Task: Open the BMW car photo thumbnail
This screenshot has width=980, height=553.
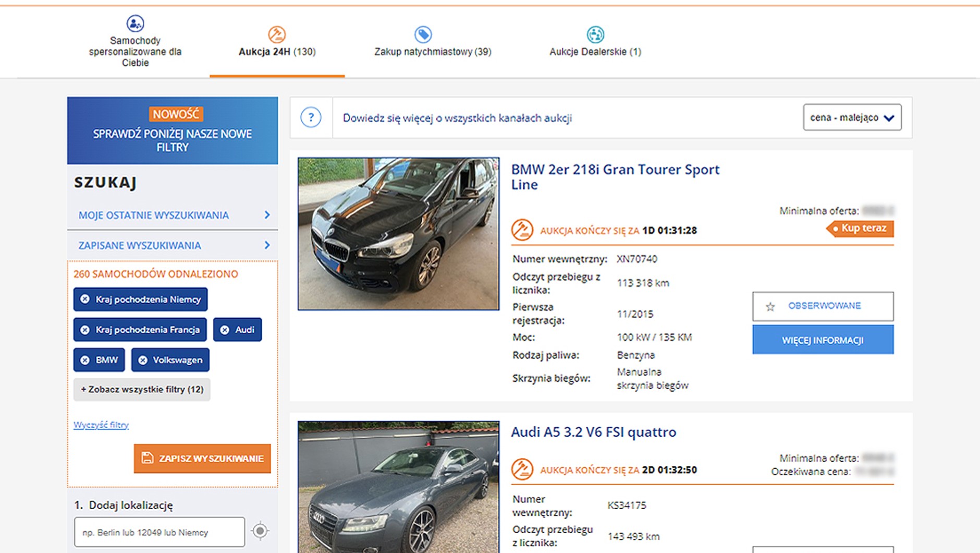Action: point(398,234)
